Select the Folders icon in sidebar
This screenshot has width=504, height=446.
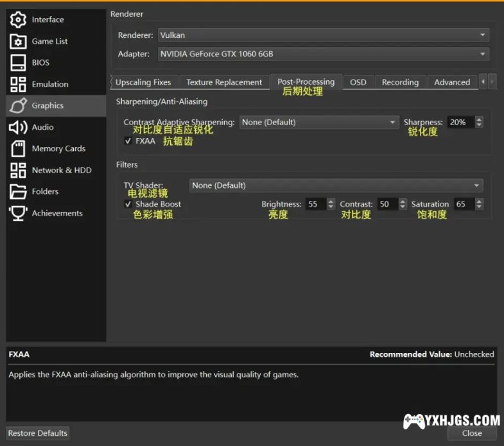[x=18, y=191]
